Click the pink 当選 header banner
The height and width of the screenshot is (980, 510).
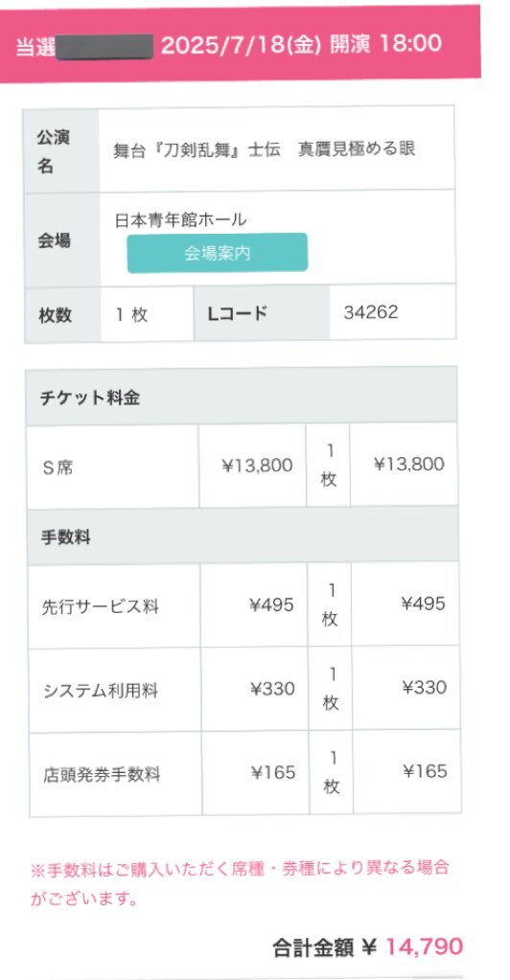[x=241, y=44]
